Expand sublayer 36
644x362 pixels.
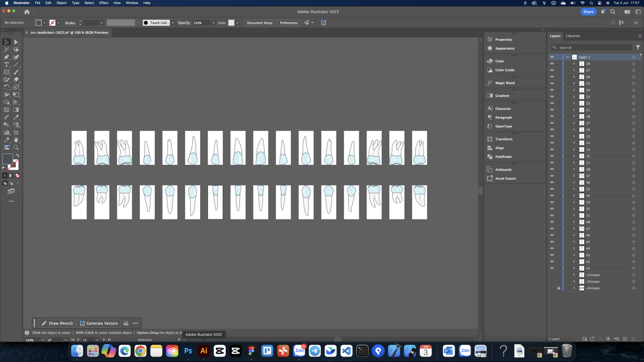tap(574, 182)
